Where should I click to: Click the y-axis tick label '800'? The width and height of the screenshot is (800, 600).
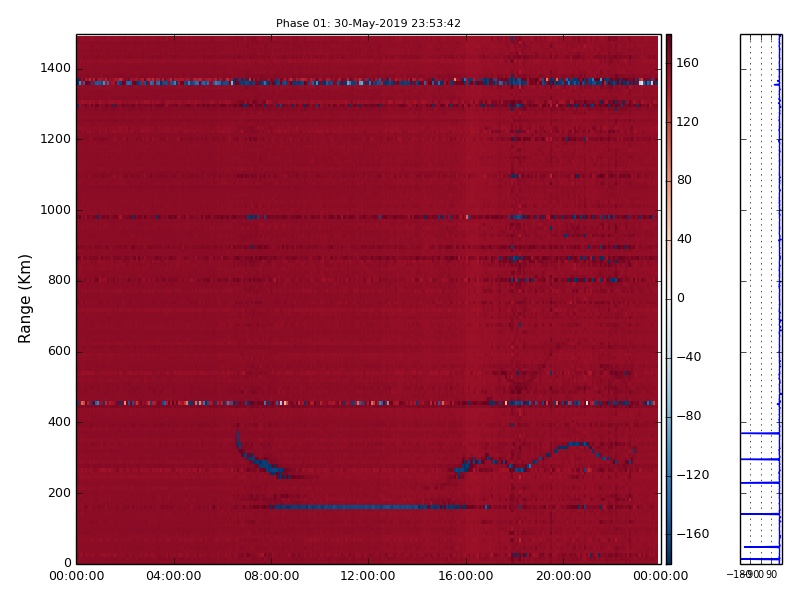point(59,280)
